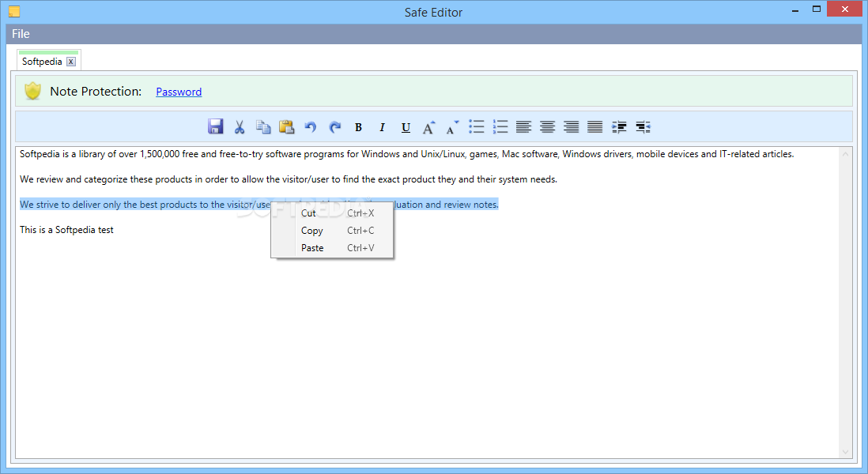868x474 pixels.
Task: Close the Safe Editor window
Action: (845, 9)
